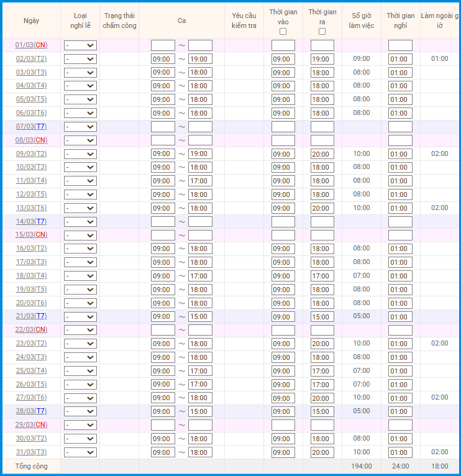
Task: Expand holiday type dropdown for 31/03 row
Action: coord(80,452)
